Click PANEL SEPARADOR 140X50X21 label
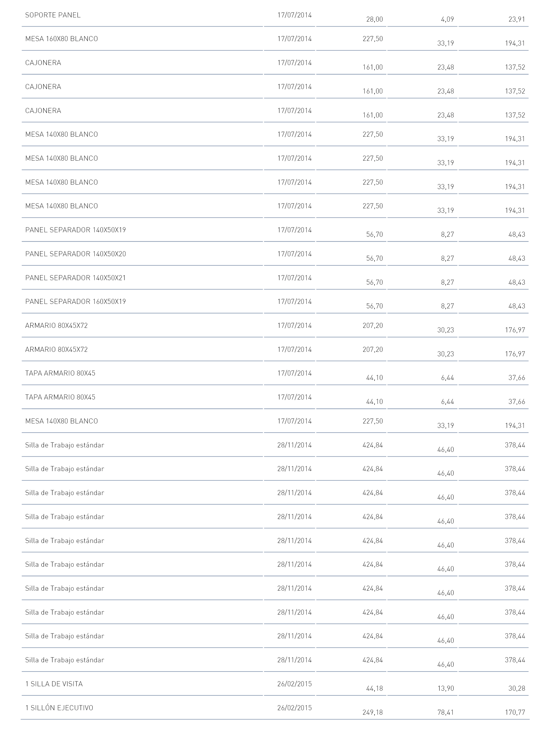Image resolution: width=560 pixels, height=731 pixels. [x=75, y=278]
